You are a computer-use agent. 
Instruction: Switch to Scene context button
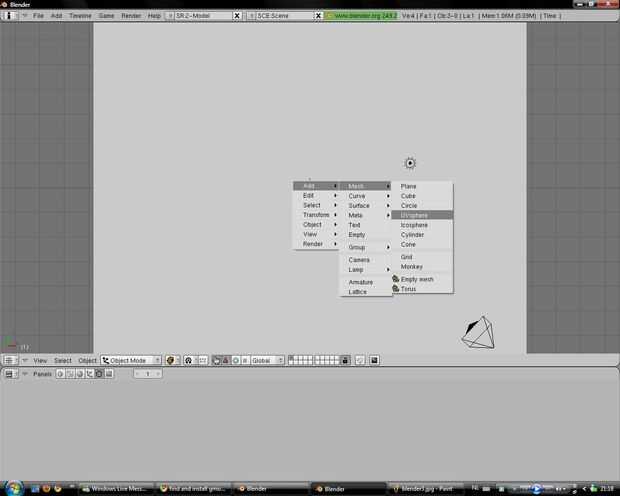point(109,374)
